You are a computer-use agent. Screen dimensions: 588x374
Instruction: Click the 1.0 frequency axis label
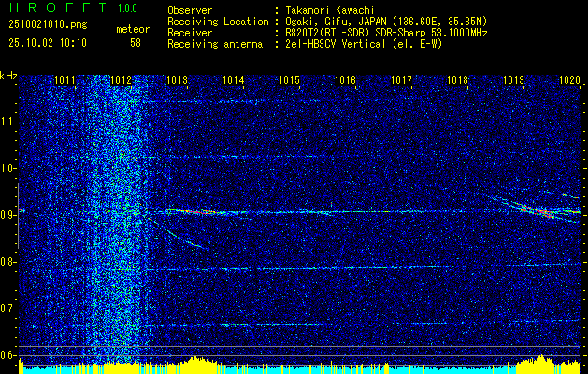click(x=7, y=168)
